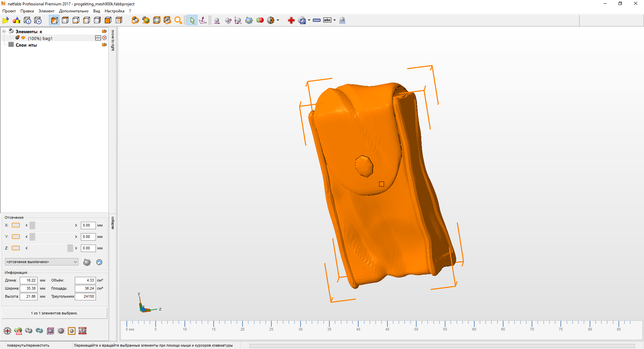Open the Проект menu
This screenshot has height=349, width=644.
coord(9,11)
